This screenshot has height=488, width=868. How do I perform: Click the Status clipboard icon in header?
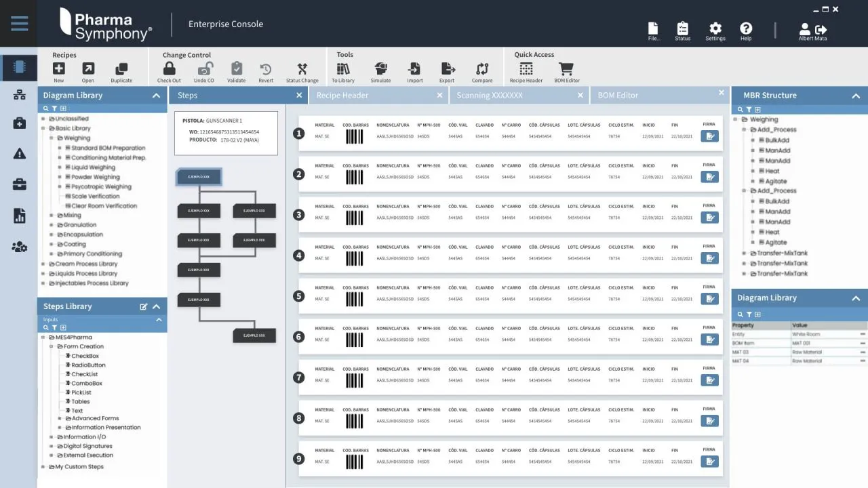pos(682,28)
